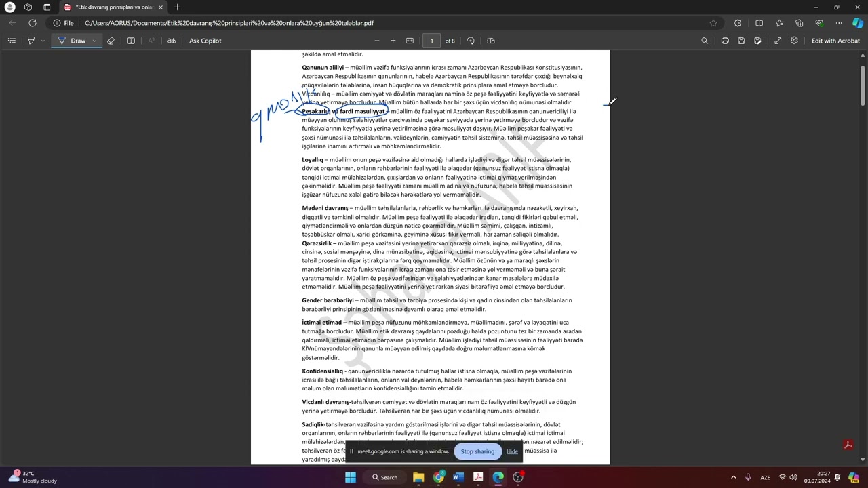Image resolution: width=868 pixels, height=488 pixels.
Task: Focus the page number input field
Action: 431,41
